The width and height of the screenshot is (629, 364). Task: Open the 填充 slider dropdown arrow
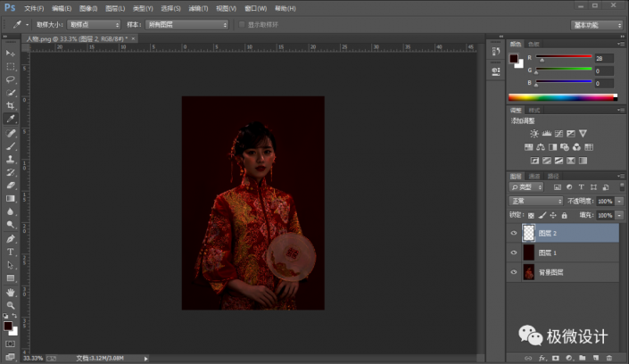[x=619, y=216]
